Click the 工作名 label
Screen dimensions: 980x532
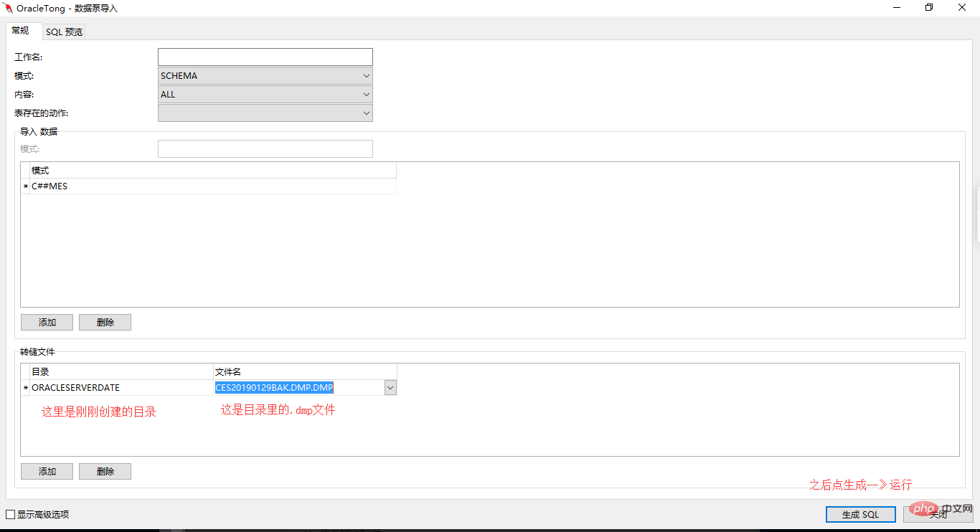click(x=29, y=57)
